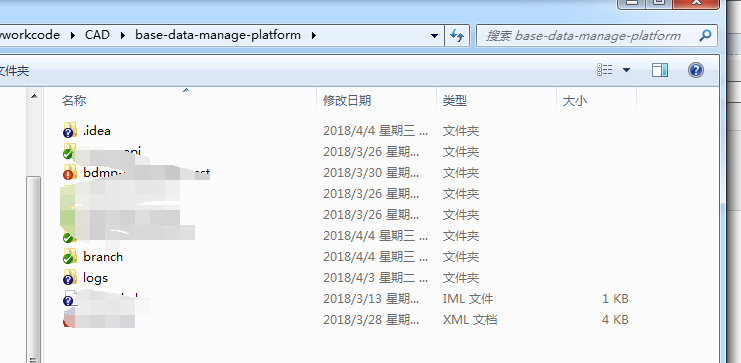741x363 pixels.
Task: Click the IML 文件 type cell
Action: pyautogui.click(x=468, y=298)
